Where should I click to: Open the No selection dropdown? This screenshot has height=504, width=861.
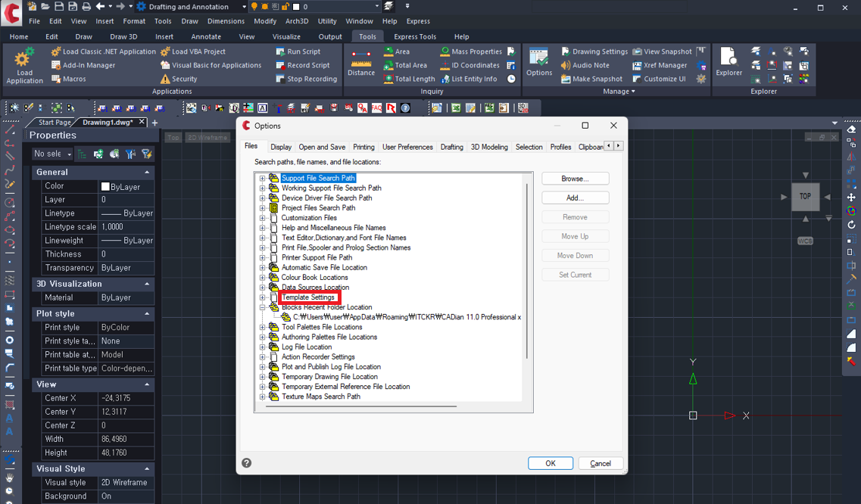pyautogui.click(x=52, y=154)
